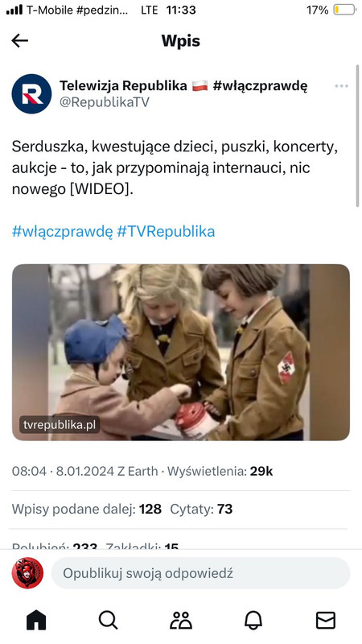Tap the 'Telewizja Republika' display name
Viewport: 362px width, 644px height.
coord(123,86)
